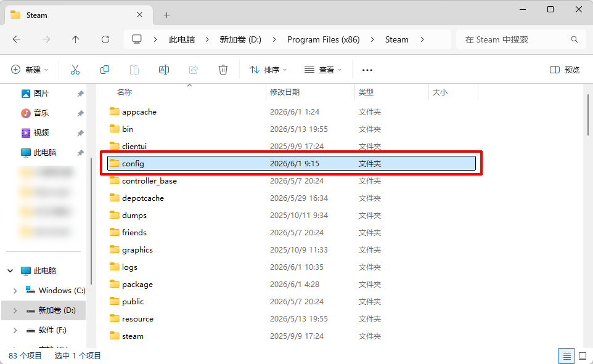Image resolution: width=593 pixels, height=364 pixels.
Task: Select the config folder
Action: pos(291,163)
